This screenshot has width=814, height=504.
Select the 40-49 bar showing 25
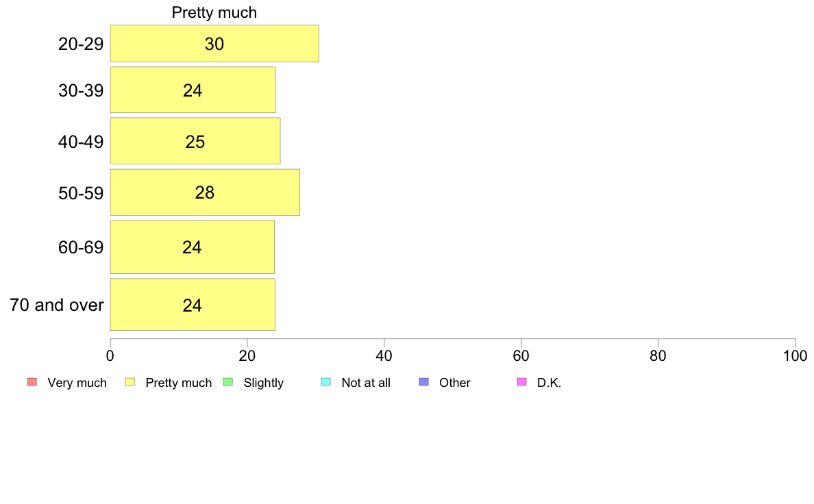(x=195, y=141)
